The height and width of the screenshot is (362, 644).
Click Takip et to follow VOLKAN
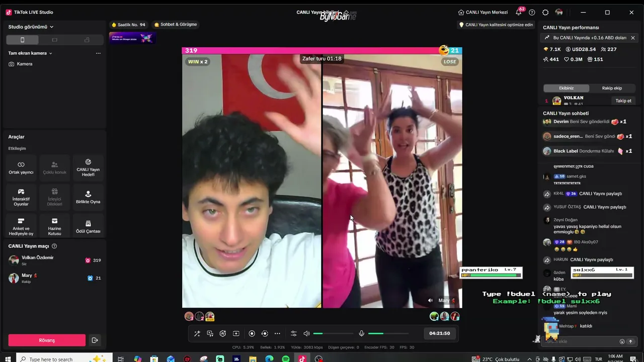click(x=623, y=101)
